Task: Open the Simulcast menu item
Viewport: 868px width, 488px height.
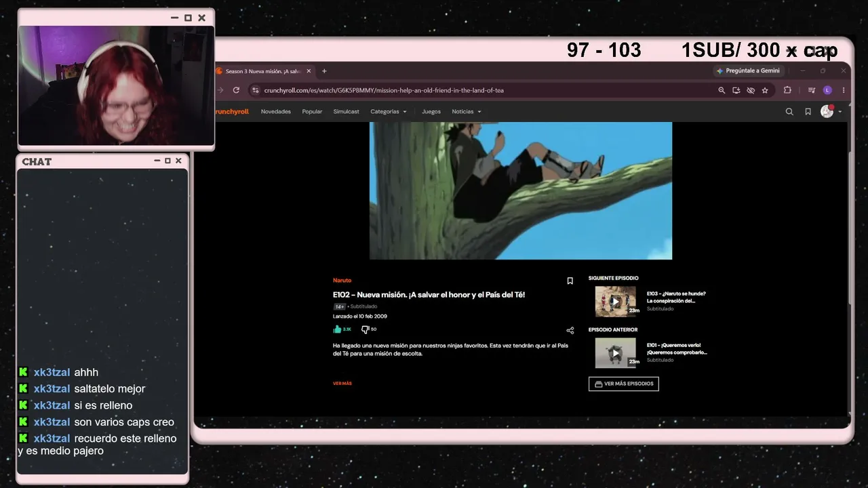Action: tap(347, 112)
